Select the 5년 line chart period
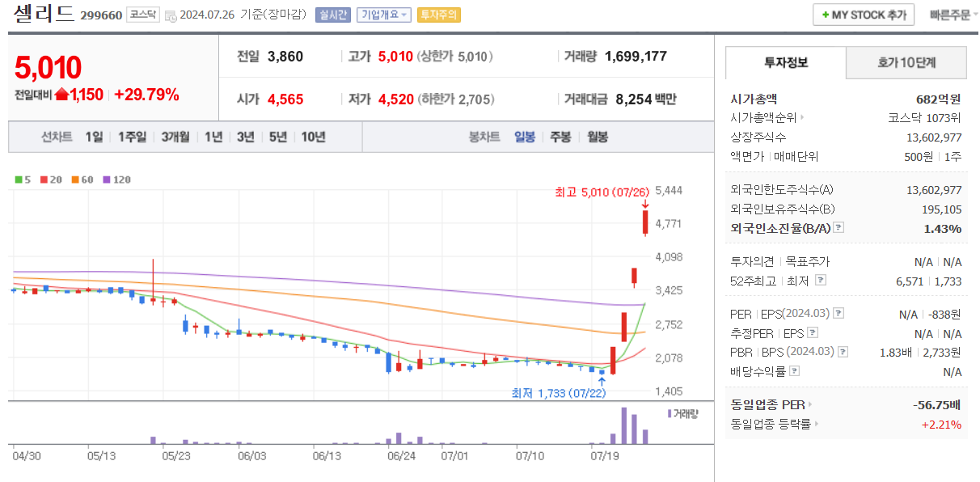 pyautogui.click(x=278, y=137)
